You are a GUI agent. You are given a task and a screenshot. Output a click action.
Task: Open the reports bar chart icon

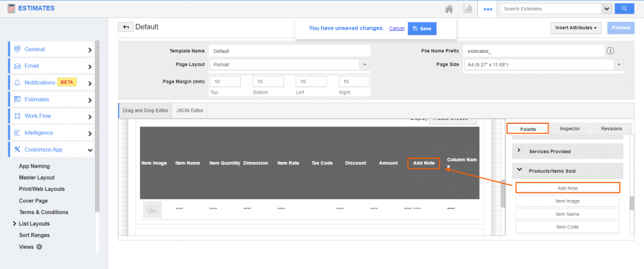pyautogui.click(x=468, y=8)
